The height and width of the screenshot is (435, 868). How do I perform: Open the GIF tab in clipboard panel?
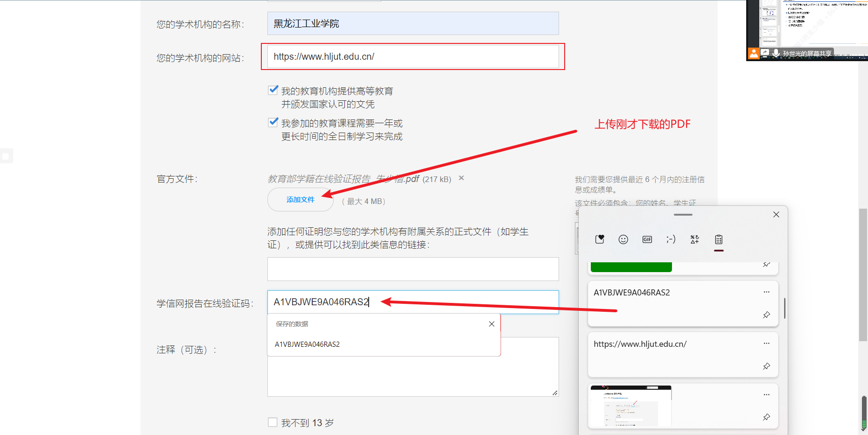647,239
